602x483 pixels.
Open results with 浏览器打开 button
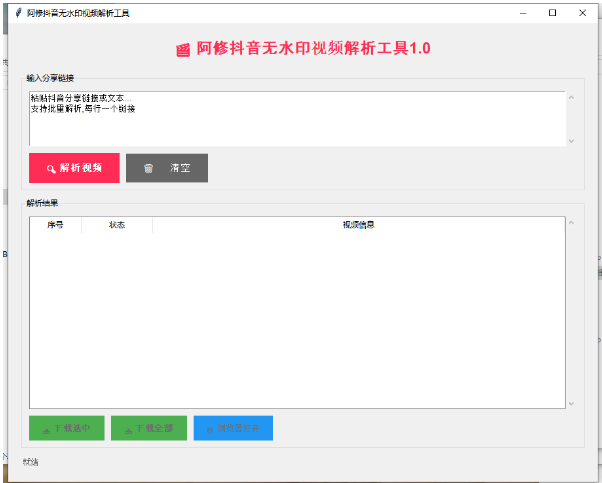(233, 428)
